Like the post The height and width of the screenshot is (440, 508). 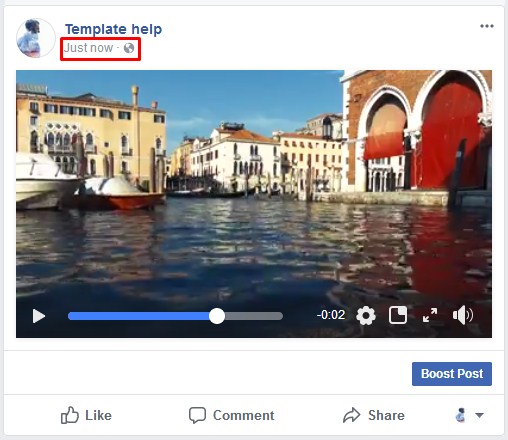coord(86,415)
